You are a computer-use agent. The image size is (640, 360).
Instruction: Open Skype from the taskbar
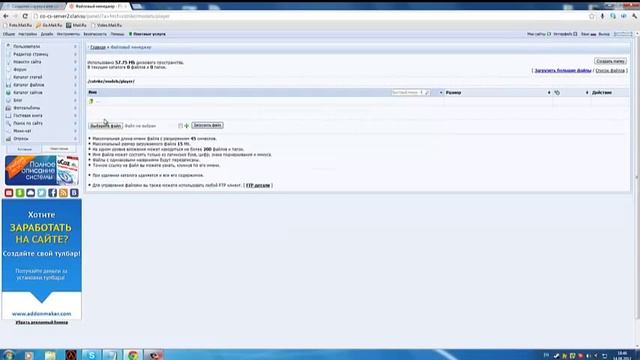pos(91,355)
